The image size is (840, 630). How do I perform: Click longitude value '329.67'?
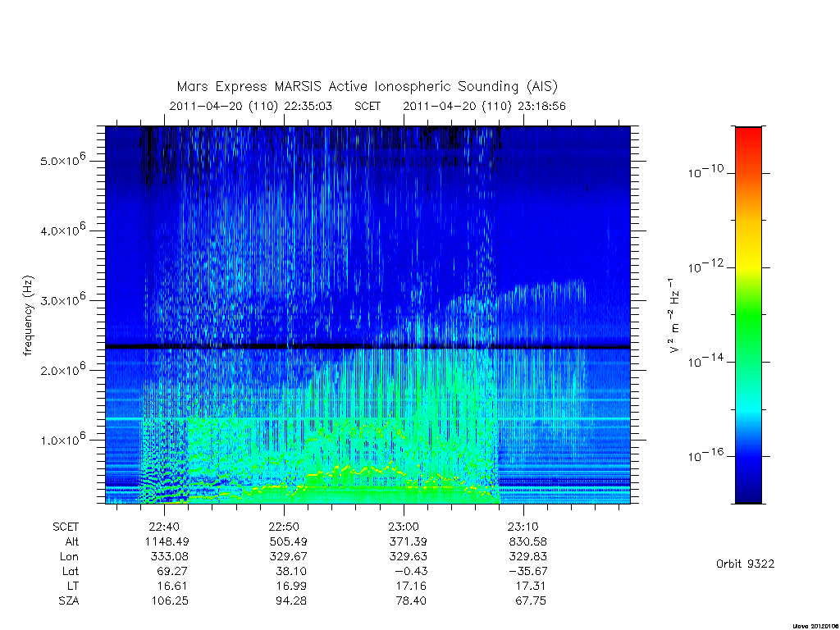pos(288,557)
